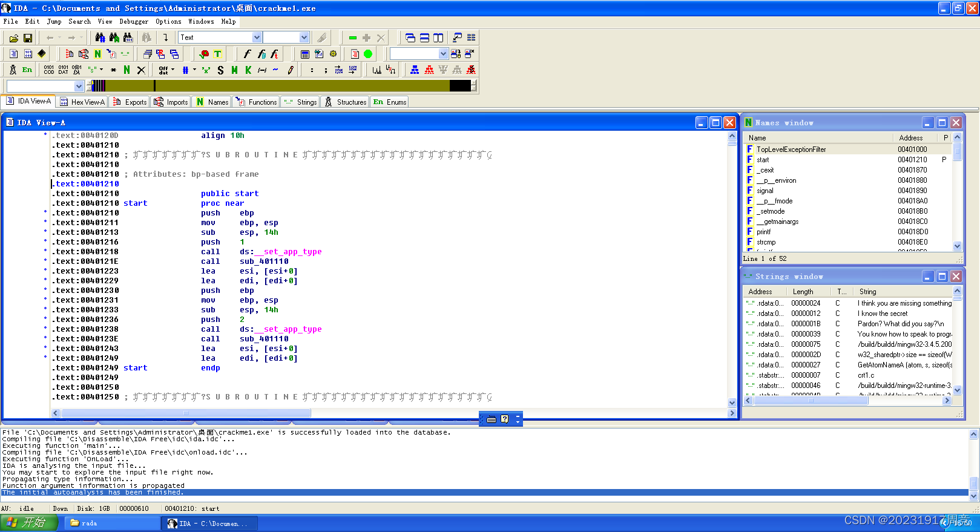
Task: Select TopLevelExceptionFilter in Names window
Action: [x=791, y=149]
